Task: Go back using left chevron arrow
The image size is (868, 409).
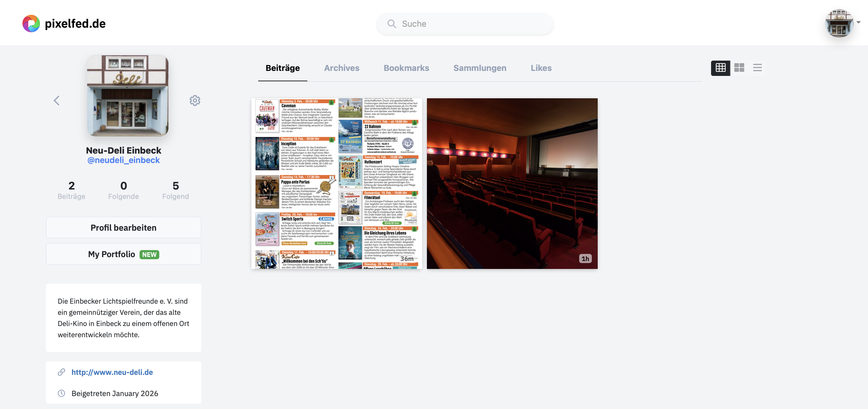Action: pyautogui.click(x=57, y=100)
